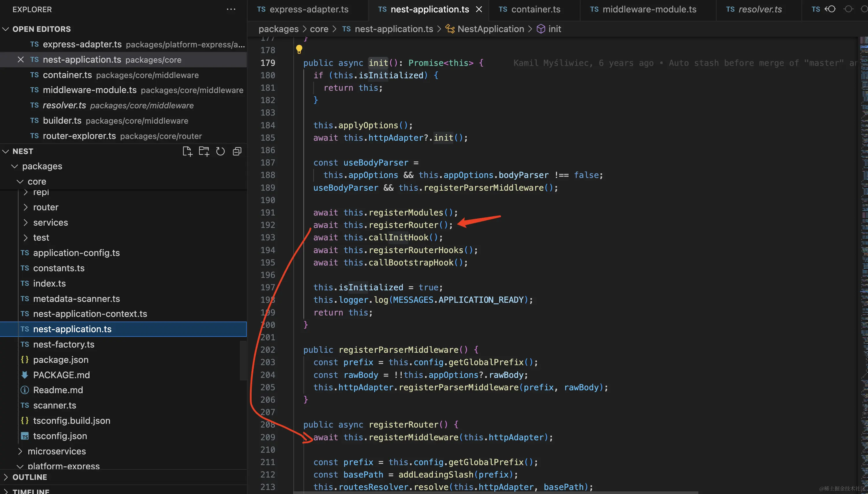The width and height of the screenshot is (868, 494).
Task: Open router-explorer.ts from Open Editors
Action: 123,136
